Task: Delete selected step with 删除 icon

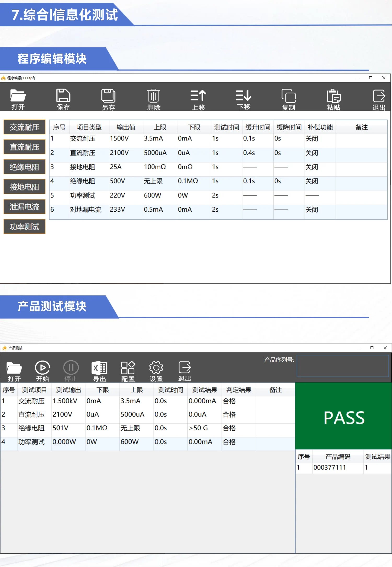Action: tap(153, 99)
